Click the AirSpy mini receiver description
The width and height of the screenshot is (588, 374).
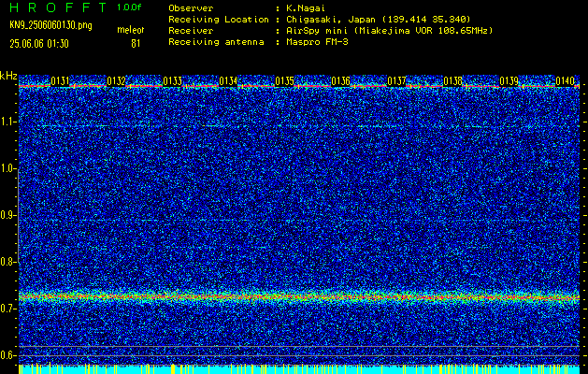(x=389, y=31)
